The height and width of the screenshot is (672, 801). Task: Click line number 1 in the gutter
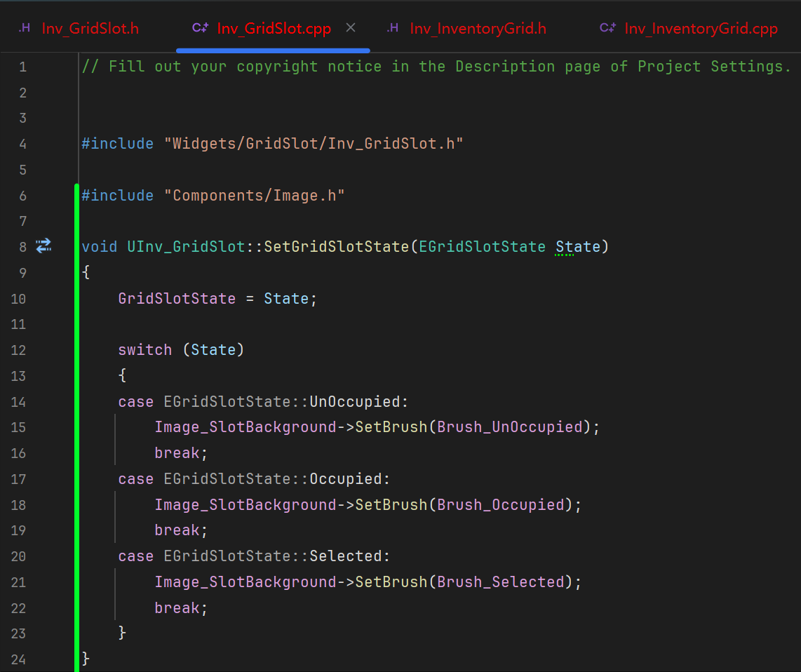point(22,67)
